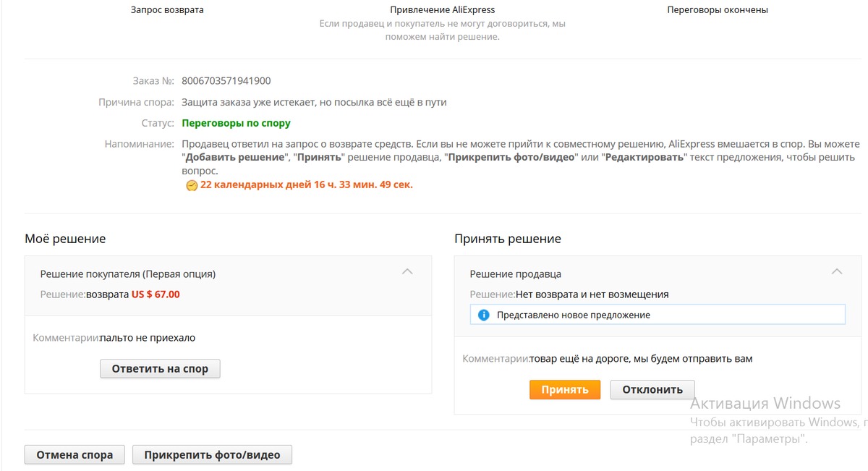Select the 'Запрос возврата' step

167,10
